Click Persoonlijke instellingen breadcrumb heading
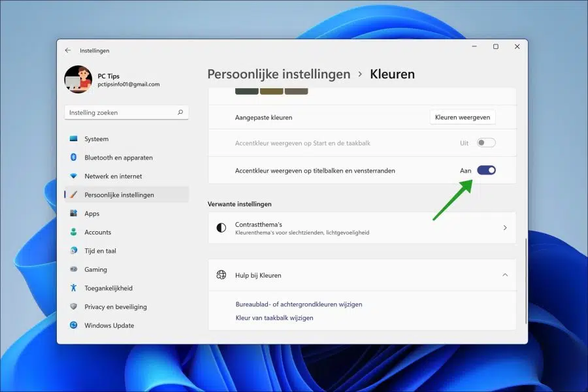 click(x=279, y=74)
